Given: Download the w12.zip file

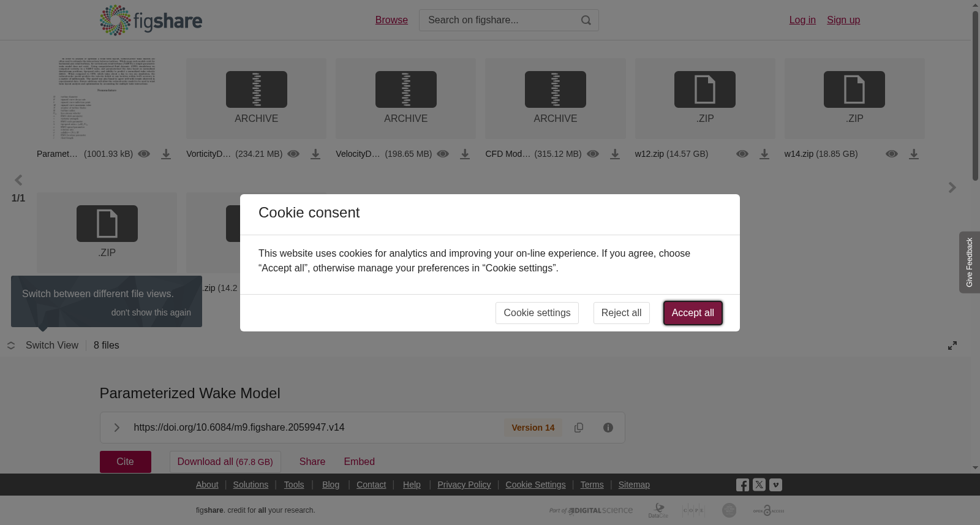Looking at the screenshot, I should pos(764,154).
